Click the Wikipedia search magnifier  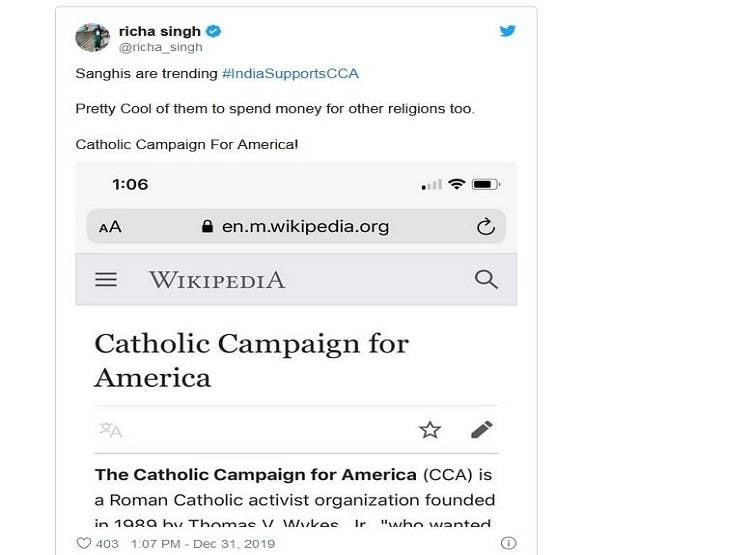486,280
